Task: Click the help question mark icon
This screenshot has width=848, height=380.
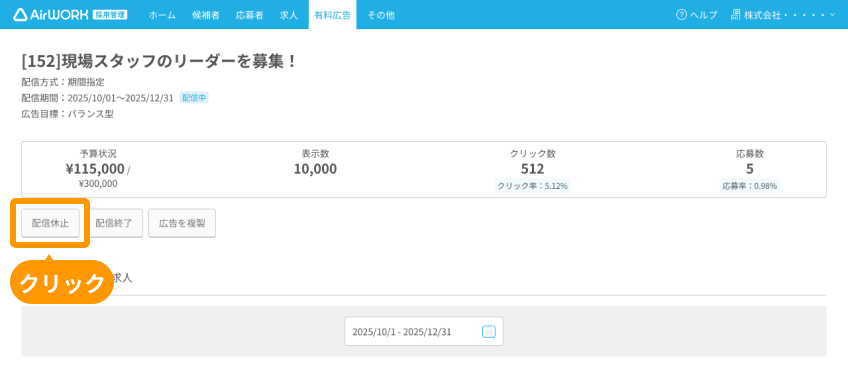Action: (x=681, y=15)
